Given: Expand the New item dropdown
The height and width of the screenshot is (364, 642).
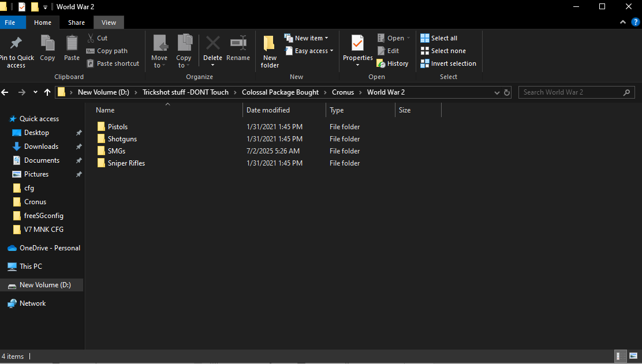Looking at the screenshot, I should 326,38.
